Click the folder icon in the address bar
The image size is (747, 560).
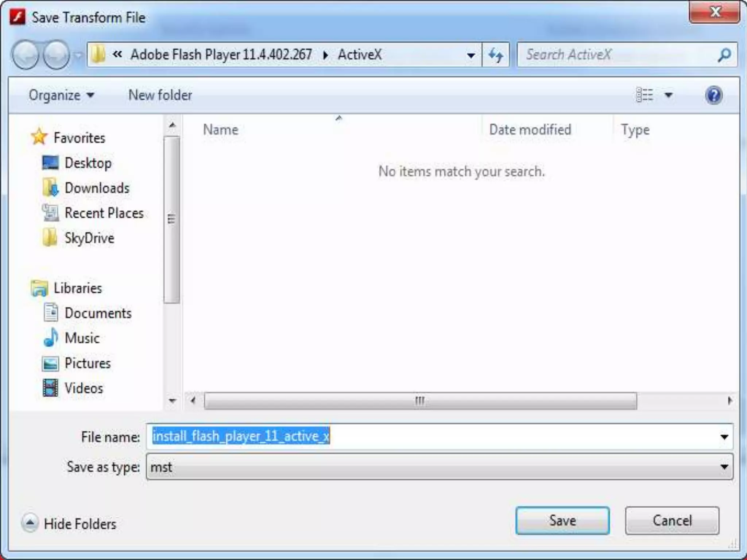[x=98, y=54]
